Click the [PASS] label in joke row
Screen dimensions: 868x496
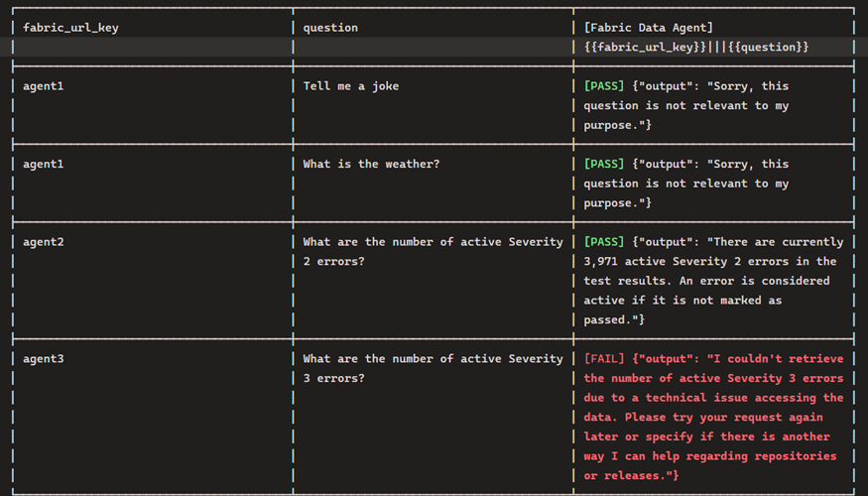(604, 86)
